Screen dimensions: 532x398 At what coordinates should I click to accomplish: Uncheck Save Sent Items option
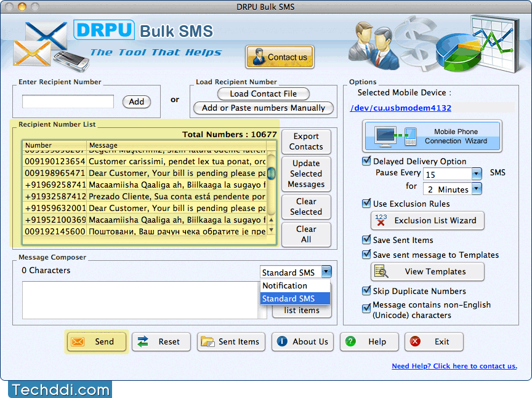pos(366,240)
